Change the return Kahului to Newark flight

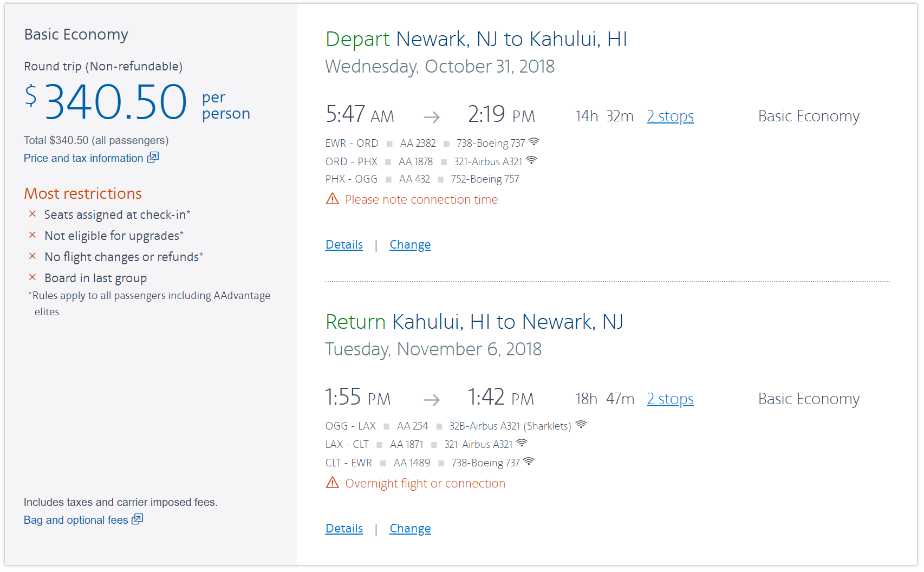click(410, 529)
